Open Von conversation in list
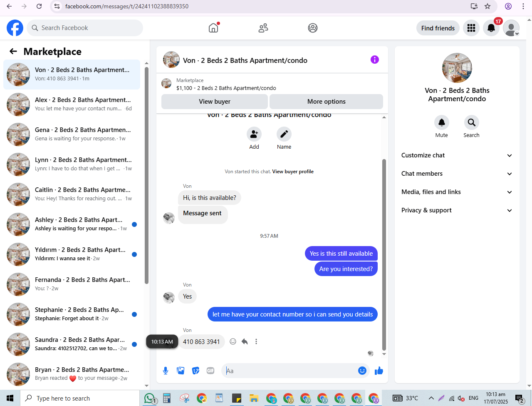 (72, 74)
